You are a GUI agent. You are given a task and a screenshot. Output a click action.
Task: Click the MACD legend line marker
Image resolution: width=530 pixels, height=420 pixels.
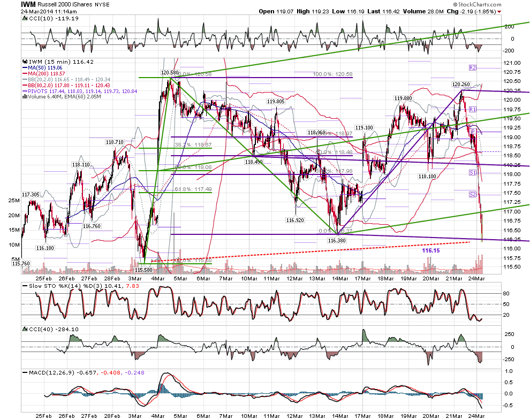point(25,373)
